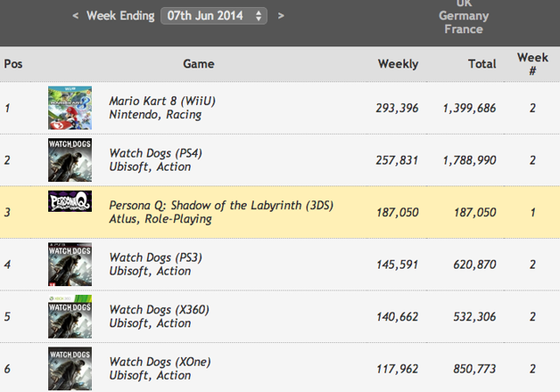Viewport: 560px width, 392px height.
Task: Open the Watch Dogs (PS3) title link
Action: point(156,257)
